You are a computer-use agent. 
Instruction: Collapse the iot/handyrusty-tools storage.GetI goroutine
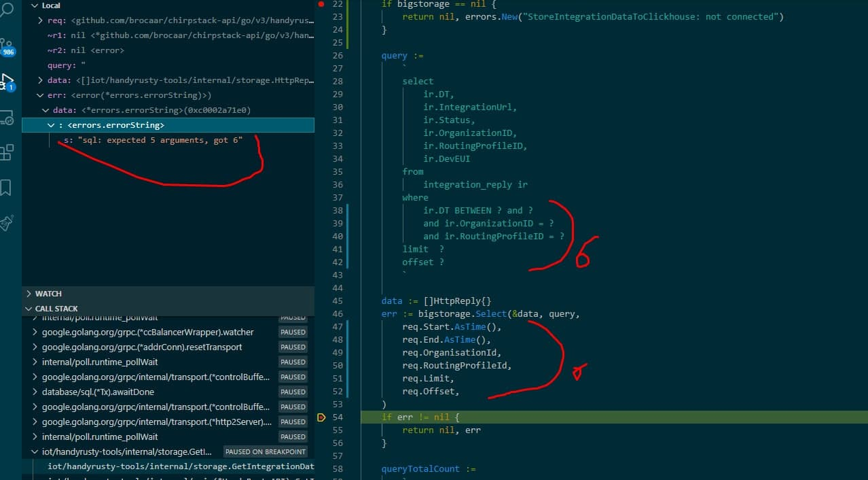[x=35, y=451]
